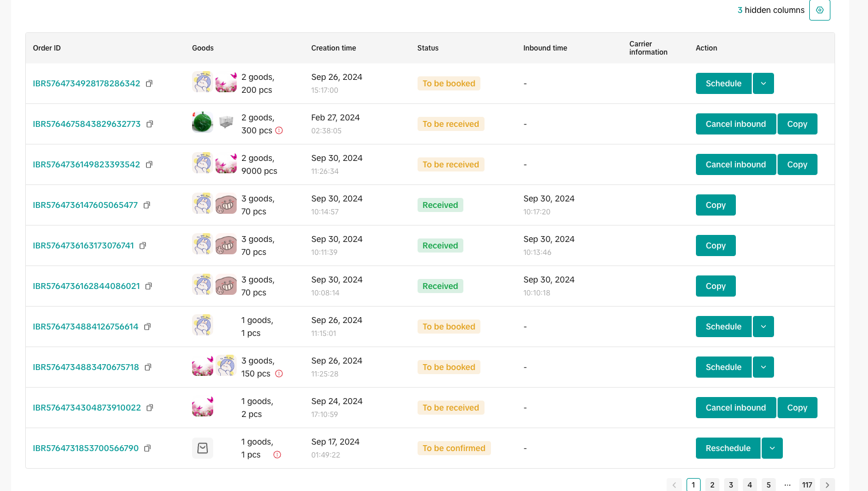868x491 pixels.
Task: Click Reschedule for the to-be-confirmed order
Action: click(728, 448)
